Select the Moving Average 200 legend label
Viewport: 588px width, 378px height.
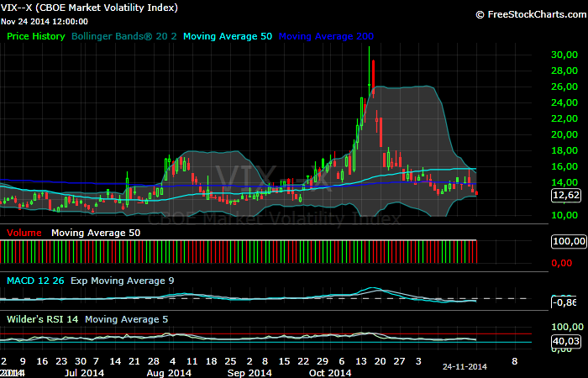click(x=326, y=36)
